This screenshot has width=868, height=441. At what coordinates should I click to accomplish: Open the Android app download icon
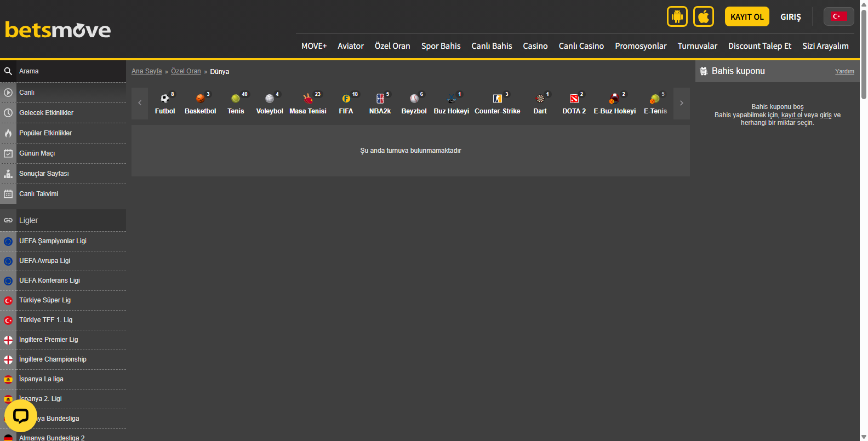[x=677, y=16]
